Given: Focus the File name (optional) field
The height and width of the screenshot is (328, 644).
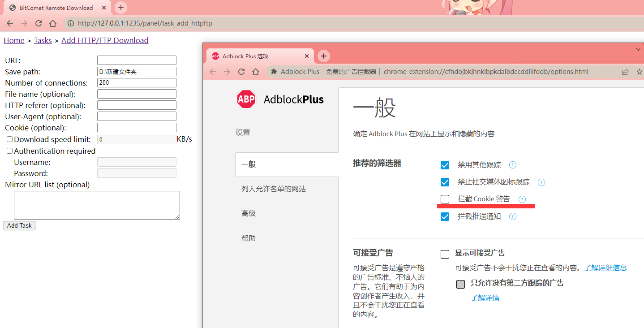Looking at the screenshot, I should click(x=137, y=94).
